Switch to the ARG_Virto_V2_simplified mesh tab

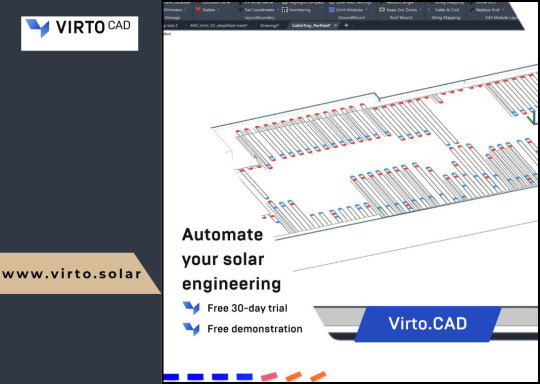click(218, 25)
